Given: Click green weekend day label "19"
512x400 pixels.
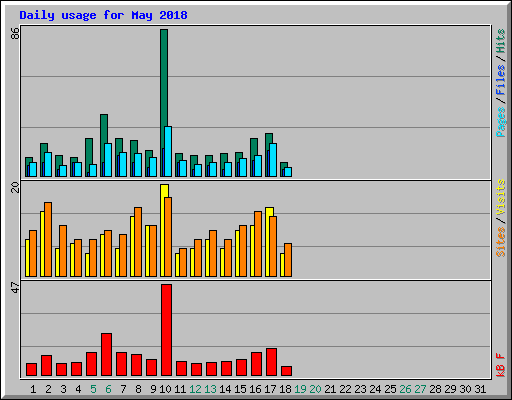Looking at the screenshot, I should click(300, 389).
